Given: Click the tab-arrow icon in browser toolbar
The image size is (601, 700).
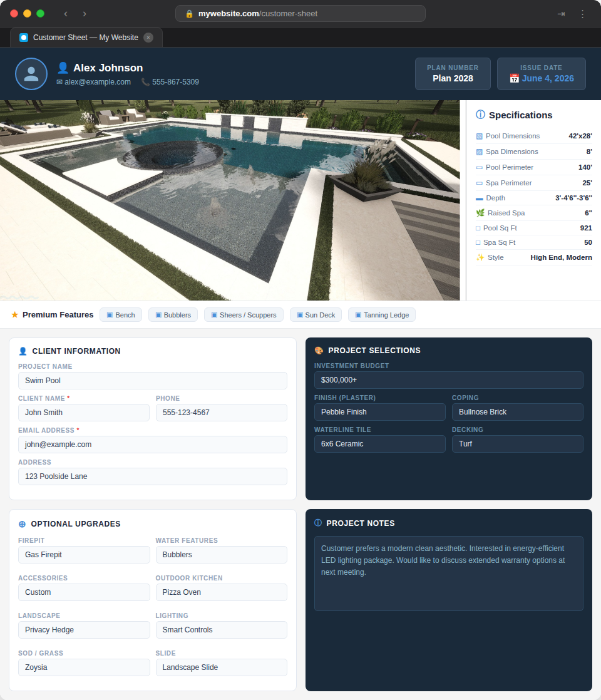Looking at the screenshot, I should (562, 14).
